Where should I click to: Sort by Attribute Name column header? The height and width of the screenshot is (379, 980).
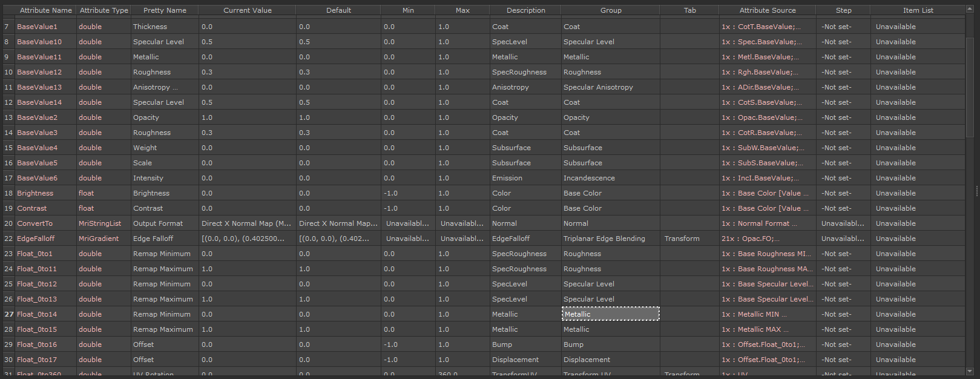pyautogui.click(x=45, y=10)
